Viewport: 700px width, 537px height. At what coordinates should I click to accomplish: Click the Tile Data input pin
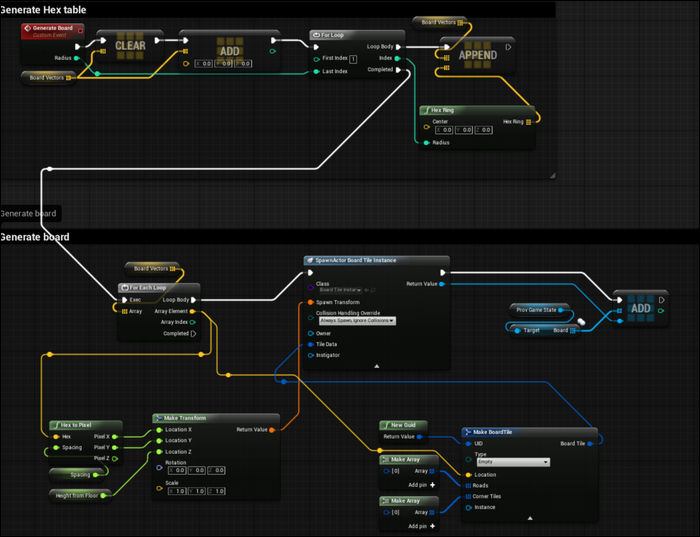(310, 345)
